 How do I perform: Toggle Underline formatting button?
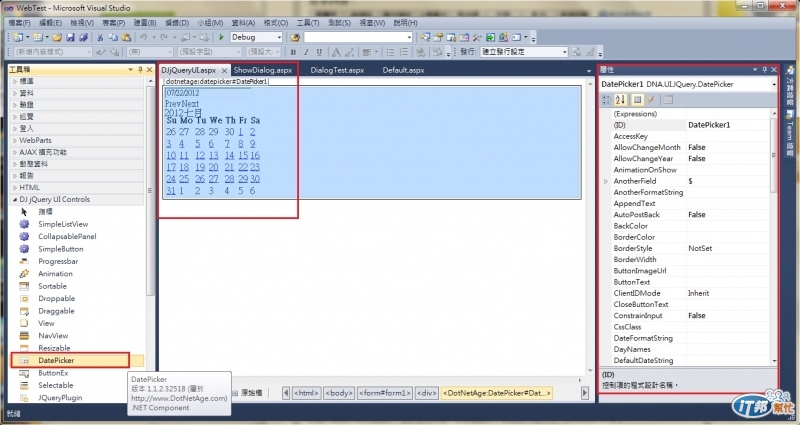tap(319, 52)
